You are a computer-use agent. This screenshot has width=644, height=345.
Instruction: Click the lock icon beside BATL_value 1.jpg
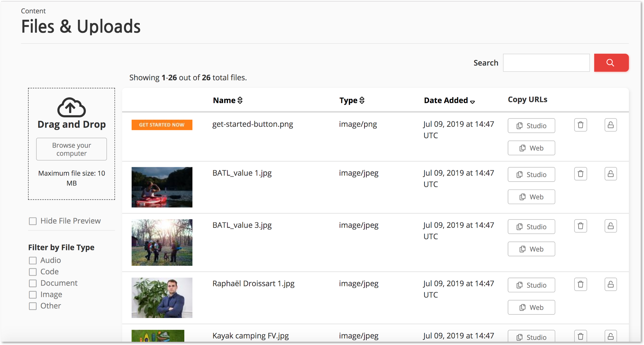pyautogui.click(x=611, y=173)
